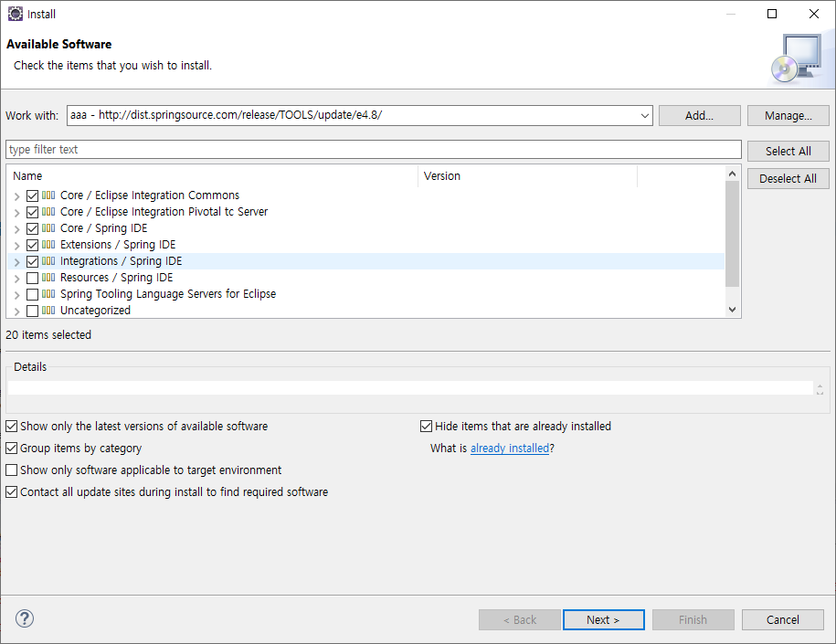Click the software list vertical scrollbar thumb
Screen dimensions: 836x644
(732, 234)
